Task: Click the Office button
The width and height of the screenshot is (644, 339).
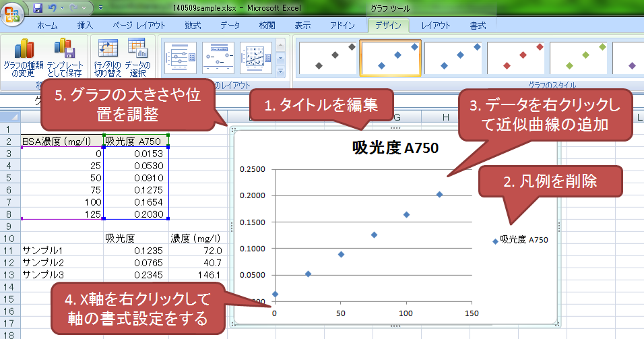Action: tap(13, 12)
